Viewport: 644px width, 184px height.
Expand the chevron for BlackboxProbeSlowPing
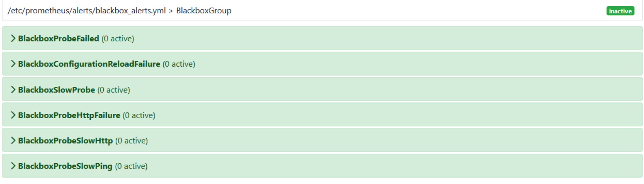pos(13,166)
